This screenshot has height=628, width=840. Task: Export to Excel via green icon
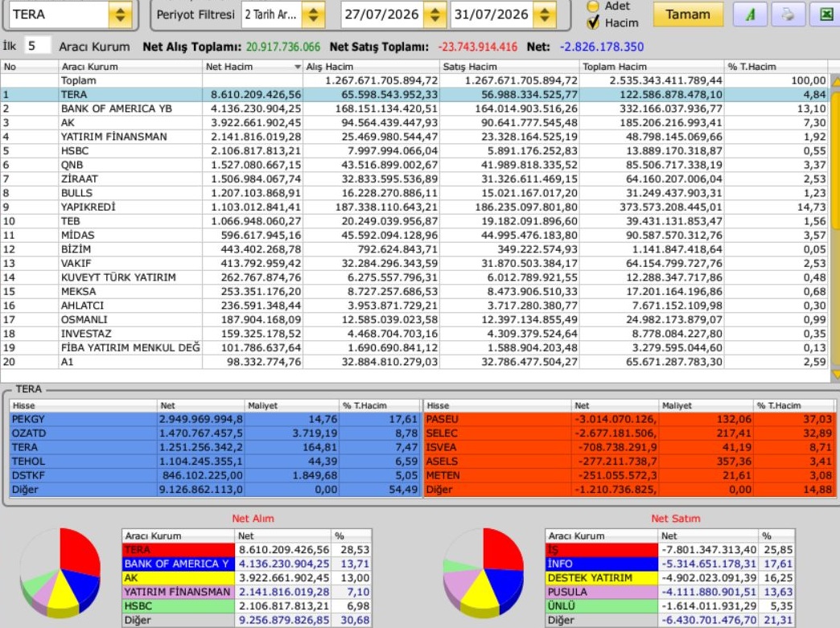click(x=826, y=14)
